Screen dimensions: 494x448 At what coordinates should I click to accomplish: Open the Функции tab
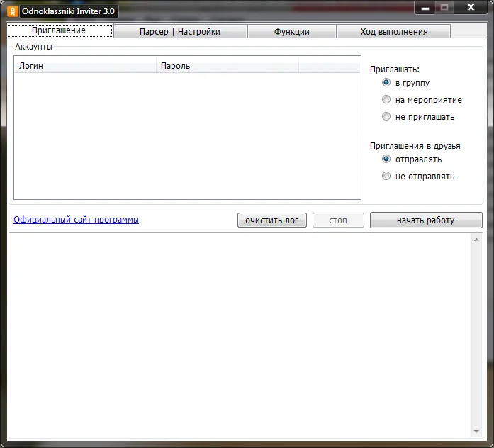292,31
